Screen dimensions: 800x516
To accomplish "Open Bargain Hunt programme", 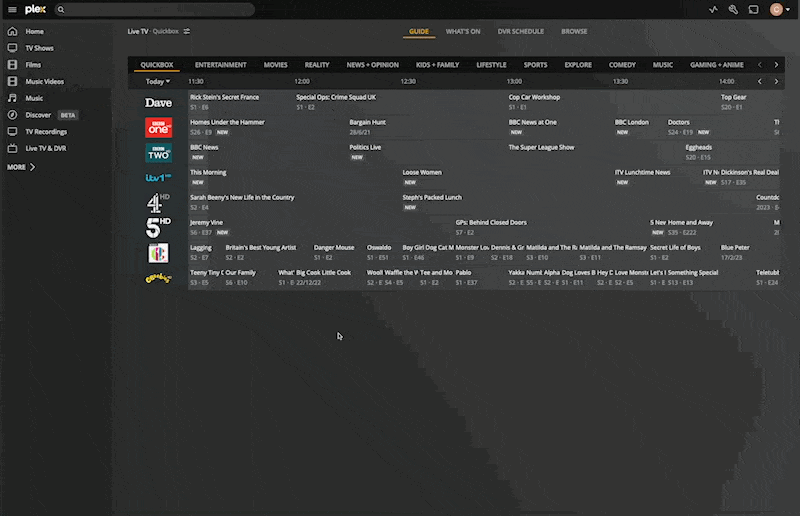I will pos(427,127).
